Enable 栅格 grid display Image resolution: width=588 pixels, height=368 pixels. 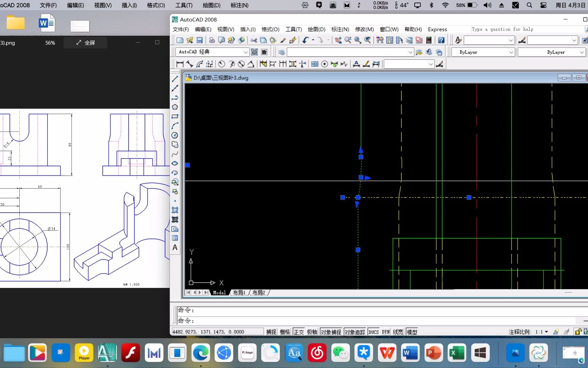pyautogui.click(x=285, y=332)
